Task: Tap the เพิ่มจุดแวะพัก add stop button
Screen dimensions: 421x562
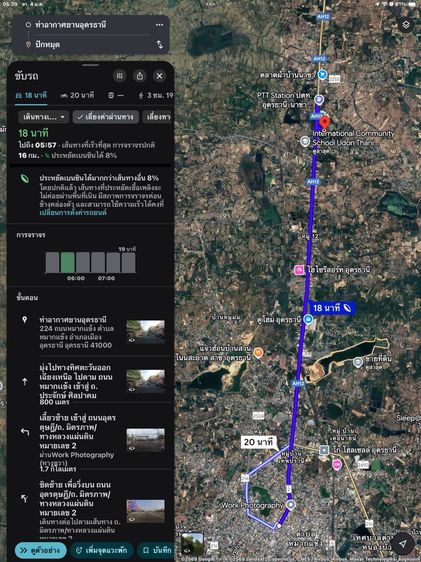Action: click(x=102, y=550)
